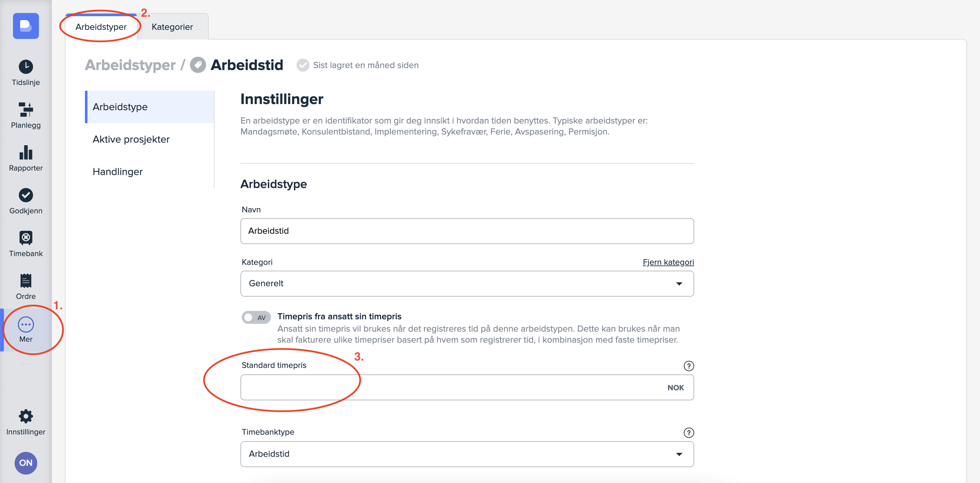Click help icon beside Standard timepris
The width and height of the screenshot is (980, 483).
click(x=688, y=366)
